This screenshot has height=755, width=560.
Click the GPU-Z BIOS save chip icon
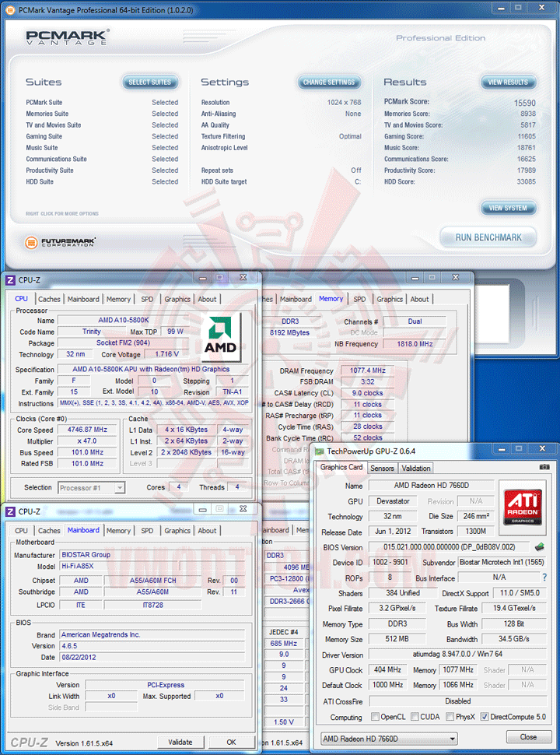coord(540,547)
